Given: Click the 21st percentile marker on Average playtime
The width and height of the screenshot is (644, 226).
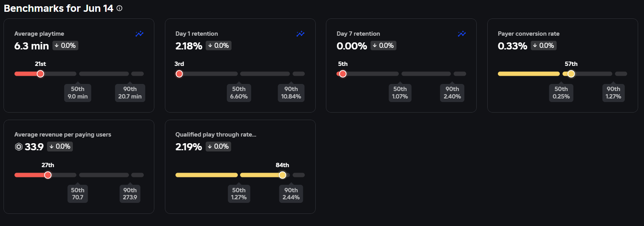Looking at the screenshot, I should 40,74.
